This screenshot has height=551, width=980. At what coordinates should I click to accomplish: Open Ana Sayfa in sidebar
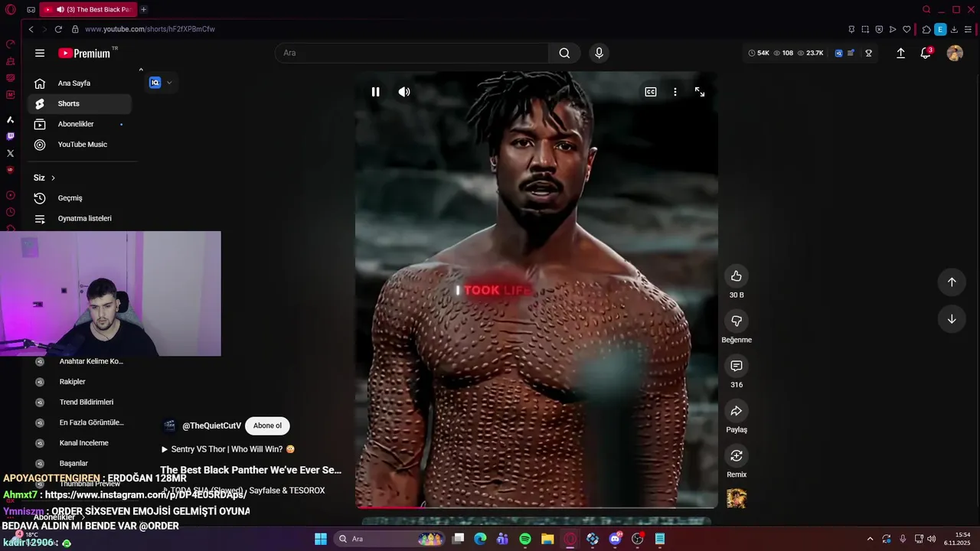click(80, 83)
